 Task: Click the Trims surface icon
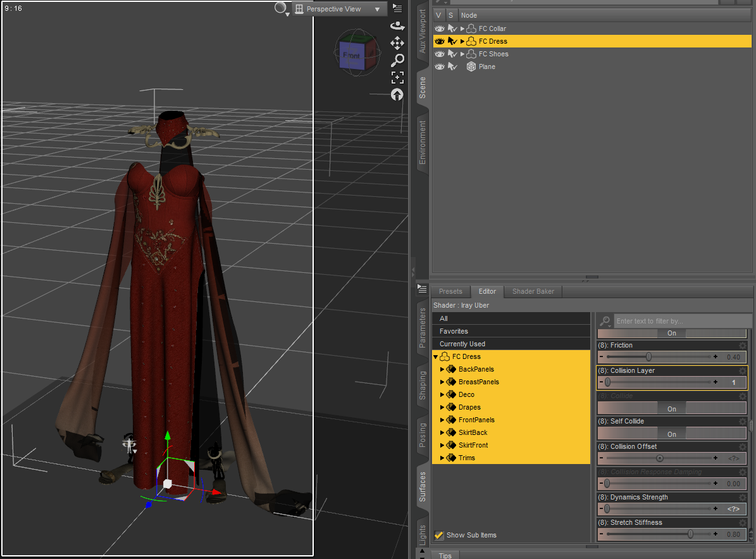click(451, 458)
